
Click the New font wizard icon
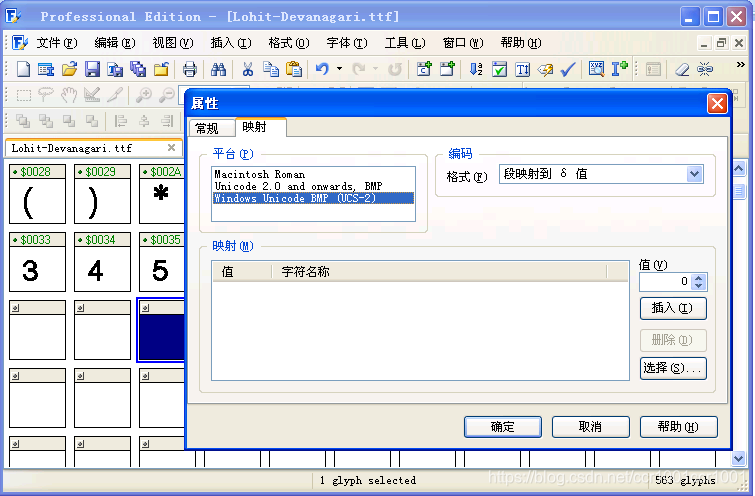46,69
